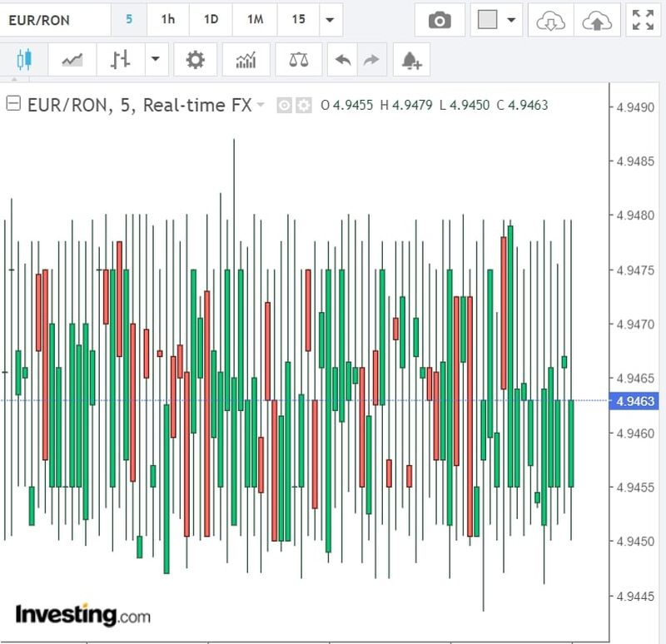The image size is (666, 644).
Task: Save chart layout to cloud
Action: 596,21
